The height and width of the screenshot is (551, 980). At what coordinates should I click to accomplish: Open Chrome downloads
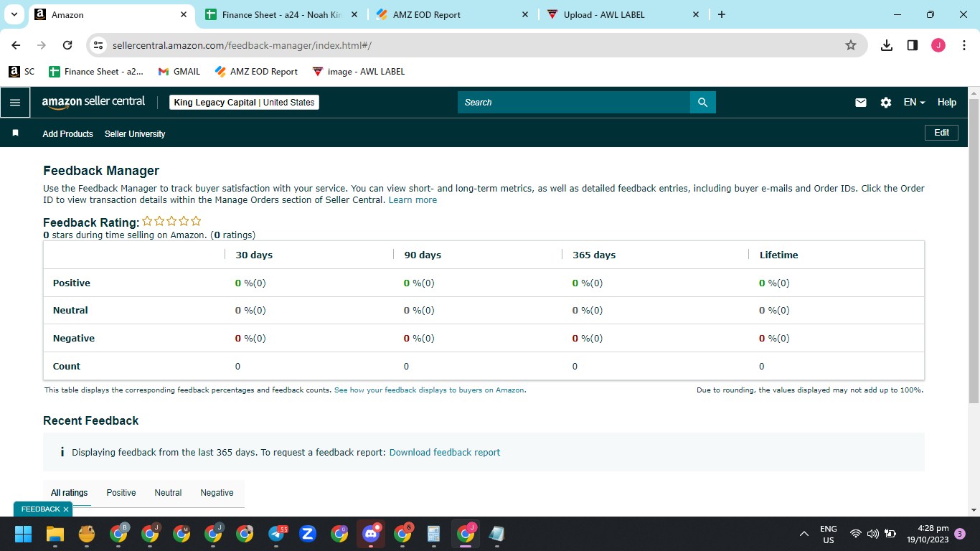click(887, 45)
